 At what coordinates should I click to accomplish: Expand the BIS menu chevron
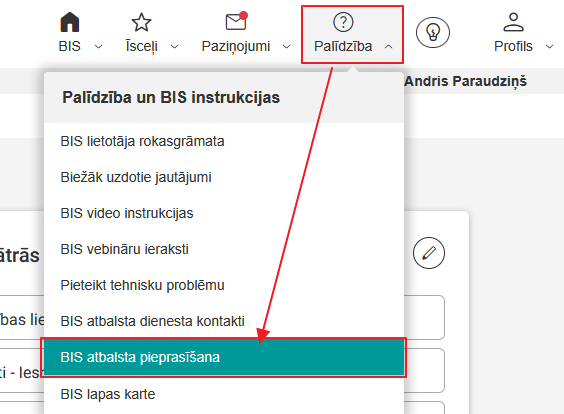(x=98, y=46)
